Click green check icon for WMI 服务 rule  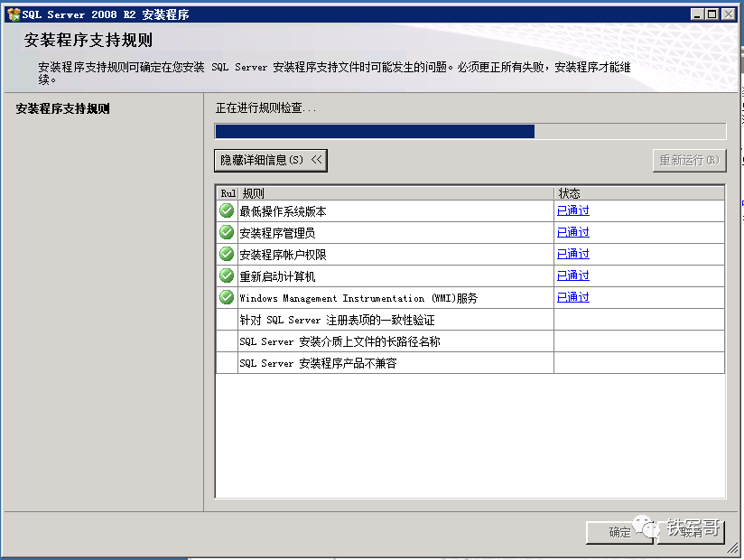tap(227, 297)
